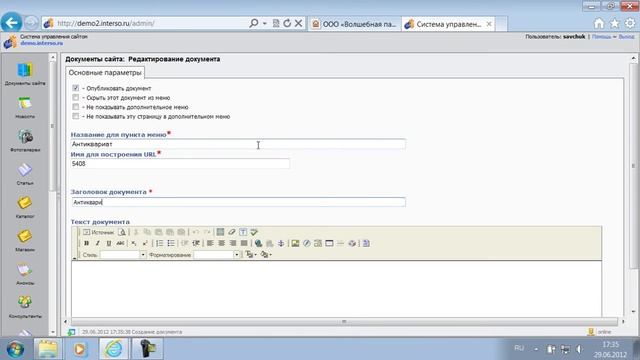Open the Новости sidebar section
Image resolution: width=640 pixels, height=360 pixels.
point(25,107)
